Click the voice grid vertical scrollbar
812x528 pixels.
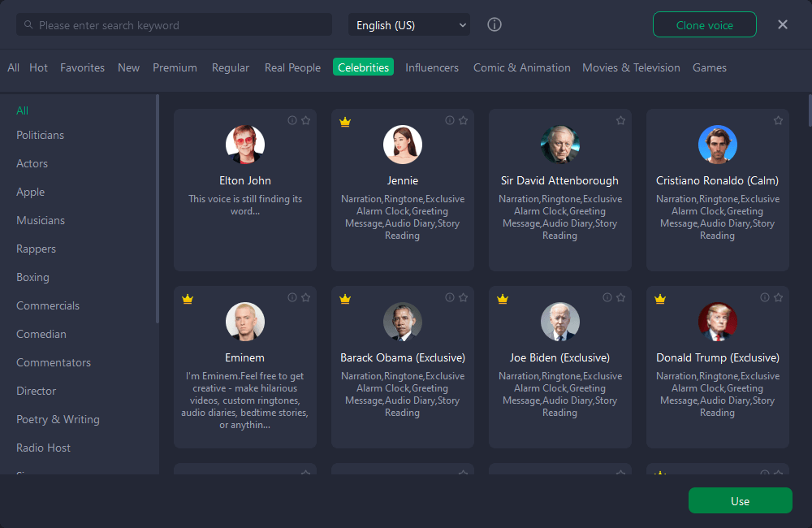tap(809, 110)
